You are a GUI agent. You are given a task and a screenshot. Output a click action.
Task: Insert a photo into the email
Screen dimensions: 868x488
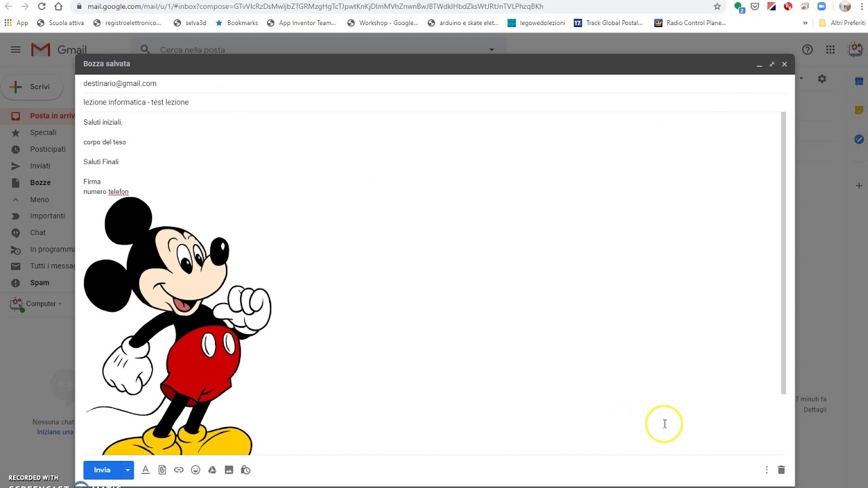coord(229,470)
